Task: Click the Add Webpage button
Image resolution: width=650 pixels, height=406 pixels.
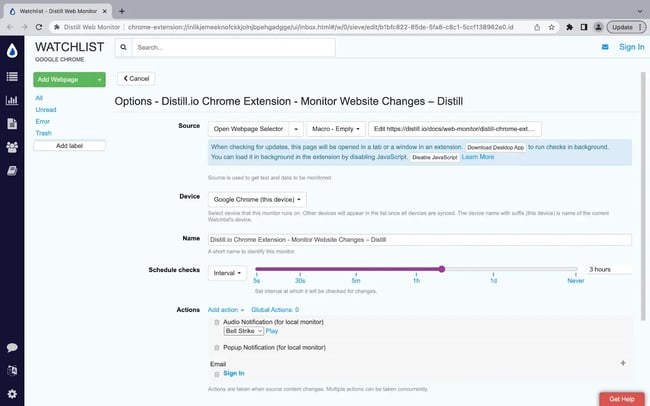Action: [64, 80]
